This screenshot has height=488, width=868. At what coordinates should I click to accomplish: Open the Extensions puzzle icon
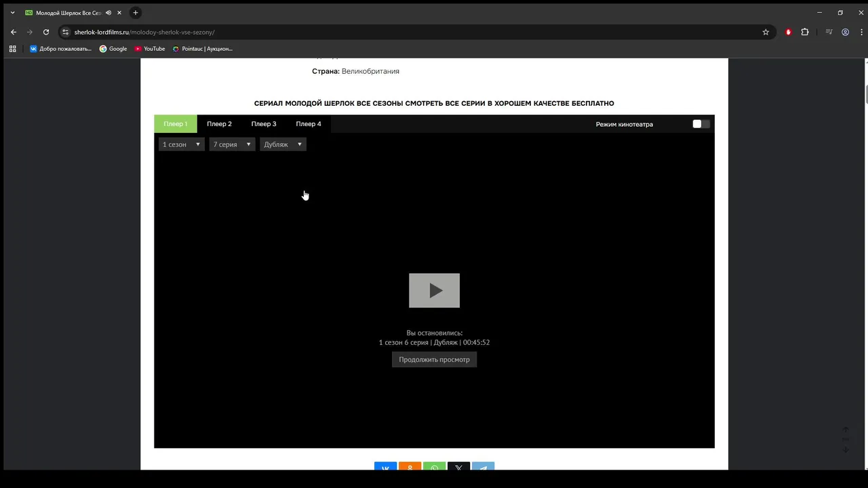pos(805,32)
